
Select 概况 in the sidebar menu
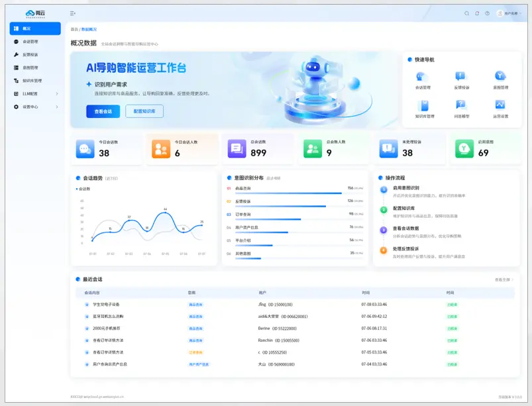[x=35, y=28]
